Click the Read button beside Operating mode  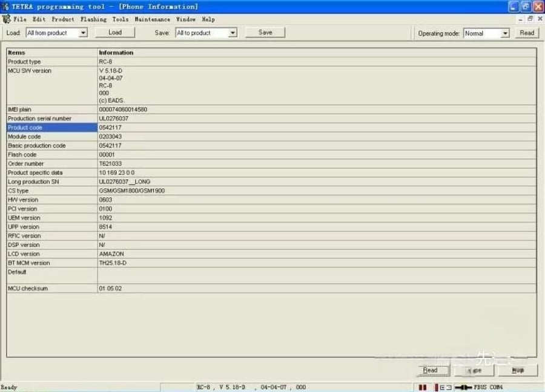pos(527,33)
